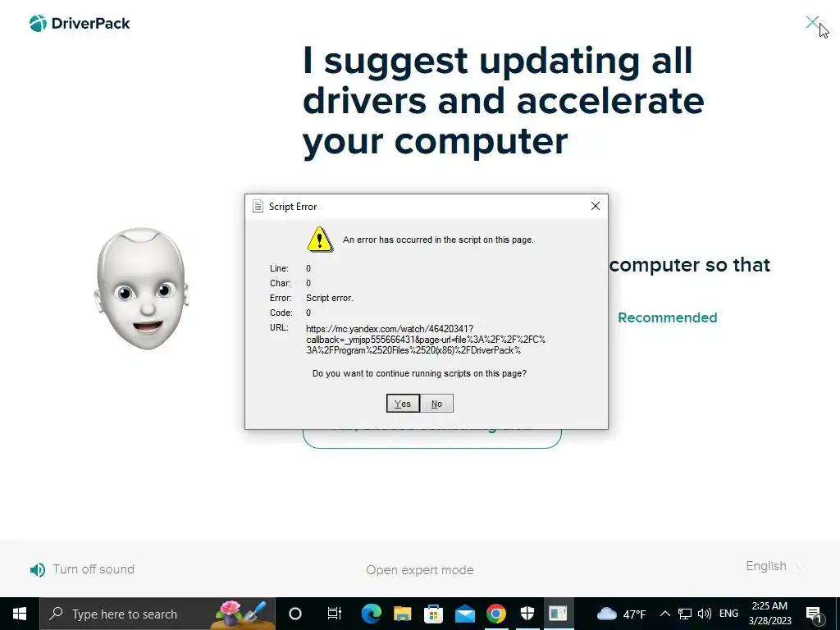This screenshot has width=840, height=630.
Task: Click No in the Script Error dialog
Action: tap(436, 404)
